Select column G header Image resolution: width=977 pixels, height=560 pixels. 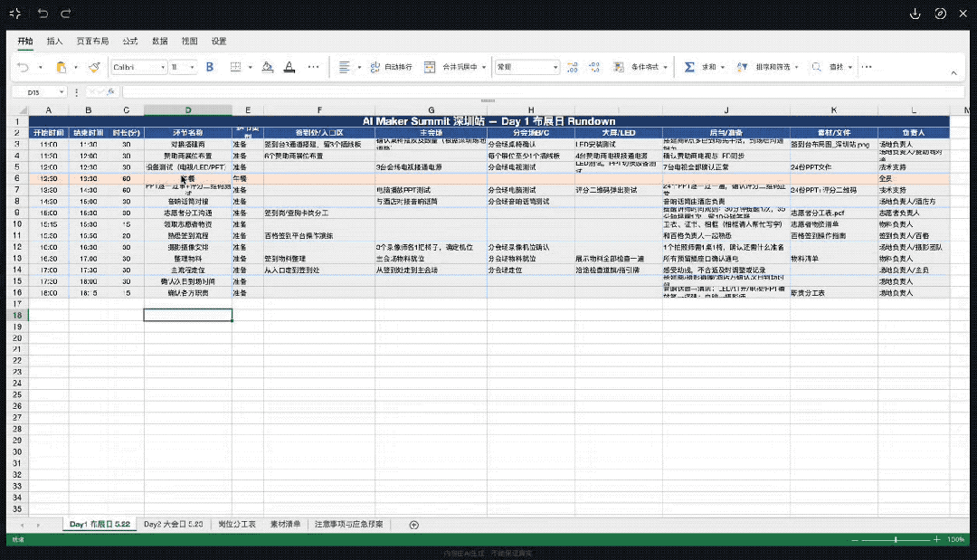coord(432,110)
